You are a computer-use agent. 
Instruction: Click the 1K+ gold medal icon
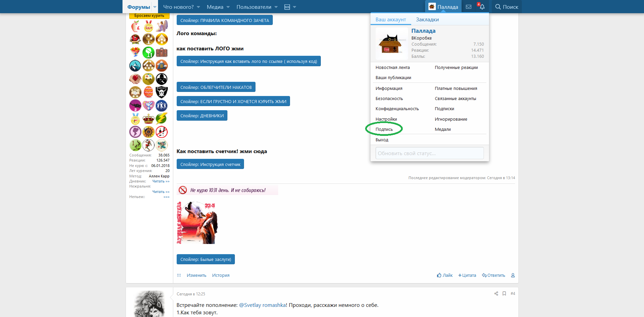[148, 26]
